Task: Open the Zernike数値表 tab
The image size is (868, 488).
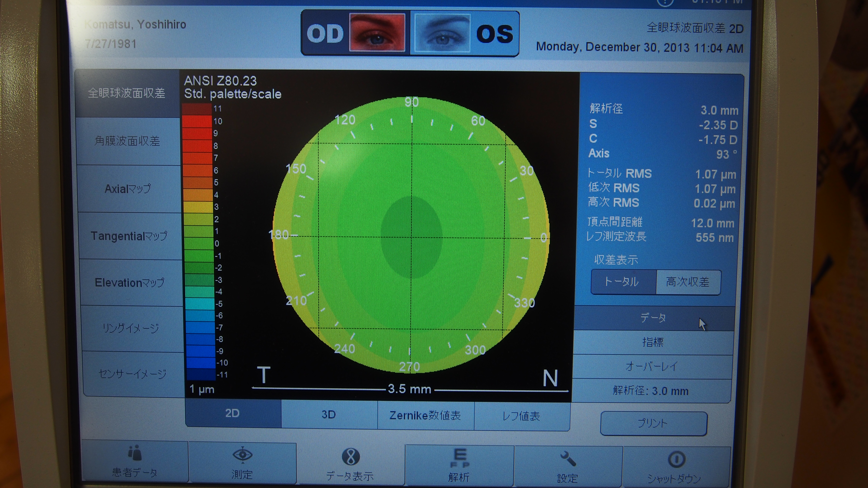Action: 425,416
